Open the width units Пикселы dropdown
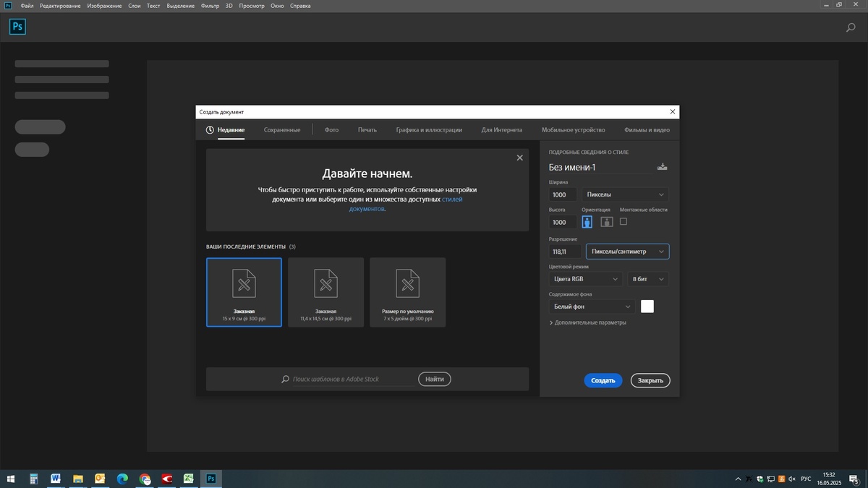 [624, 194]
